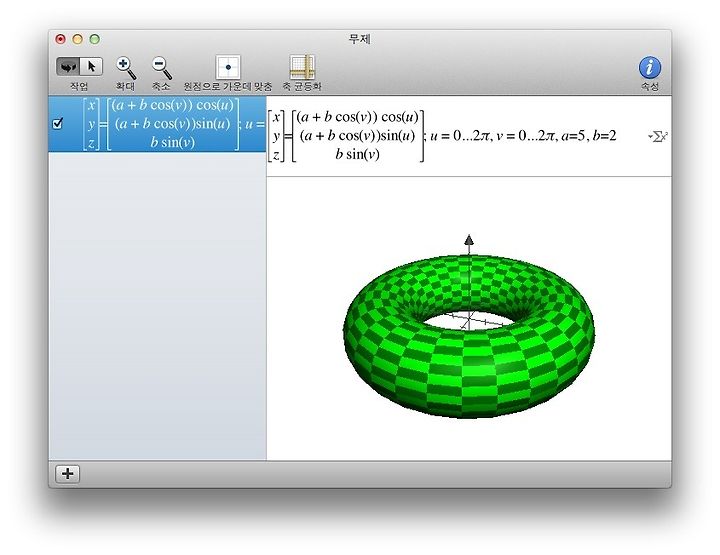Center graph on origin (원점으로 가운데 맞춤)
Screen dimensions: 720x555
[x=228, y=67]
